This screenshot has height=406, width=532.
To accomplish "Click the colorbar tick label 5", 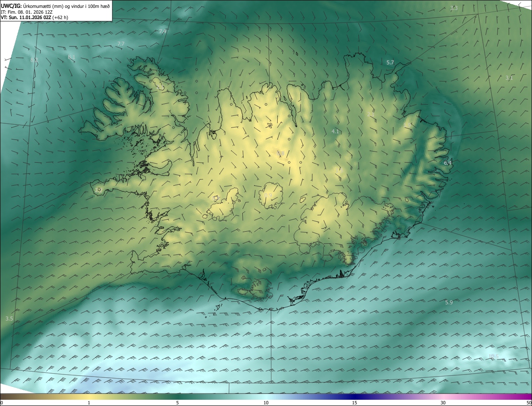I will point(177,403).
